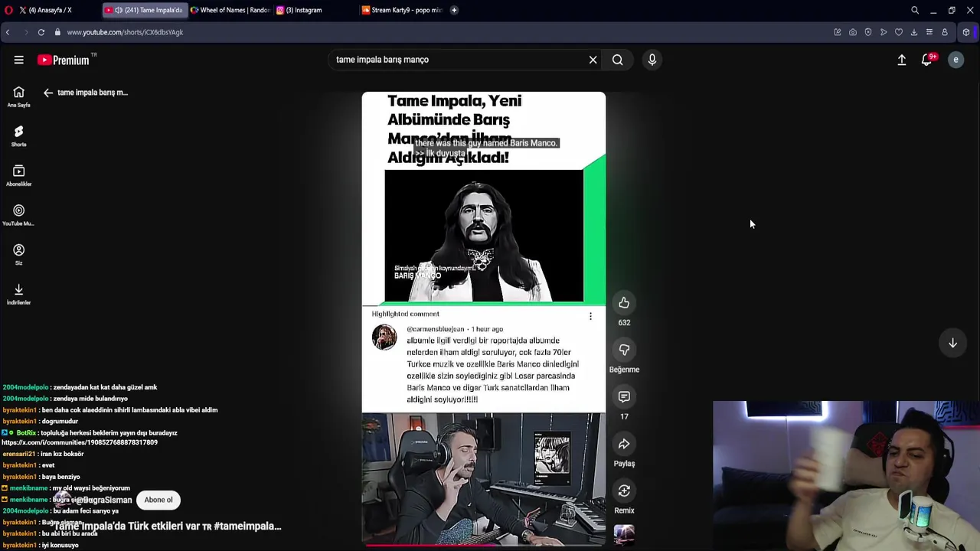This screenshot has height=551, width=980.
Task: Start voice search with microphone
Action: click(652, 60)
